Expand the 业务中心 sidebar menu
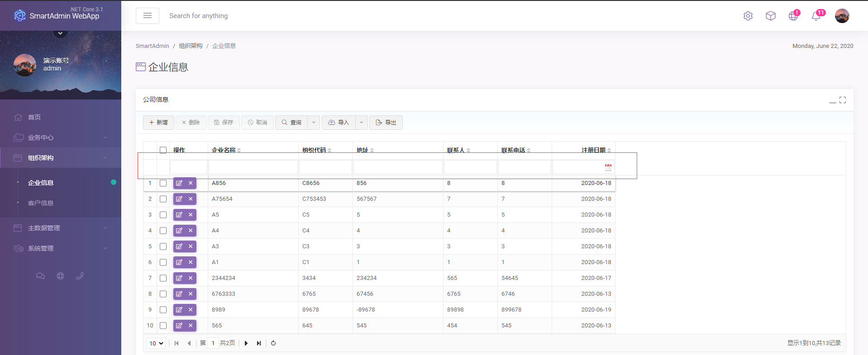The image size is (868, 355). [x=61, y=137]
